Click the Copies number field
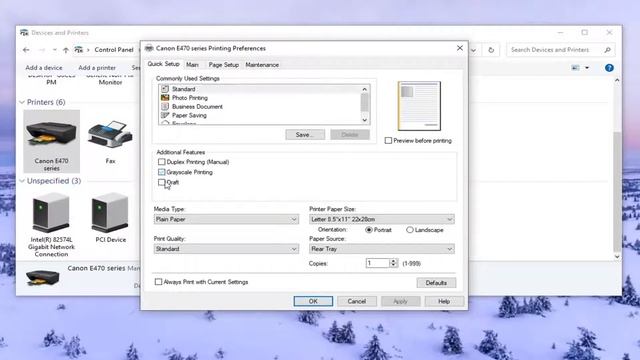This screenshot has width=640, height=360. coord(378,263)
